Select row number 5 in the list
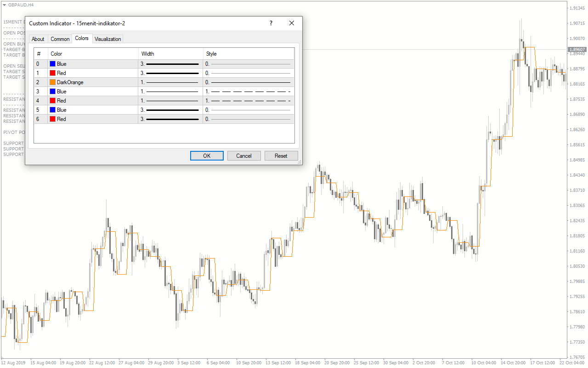This screenshot has height=368, width=588. [x=39, y=110]
